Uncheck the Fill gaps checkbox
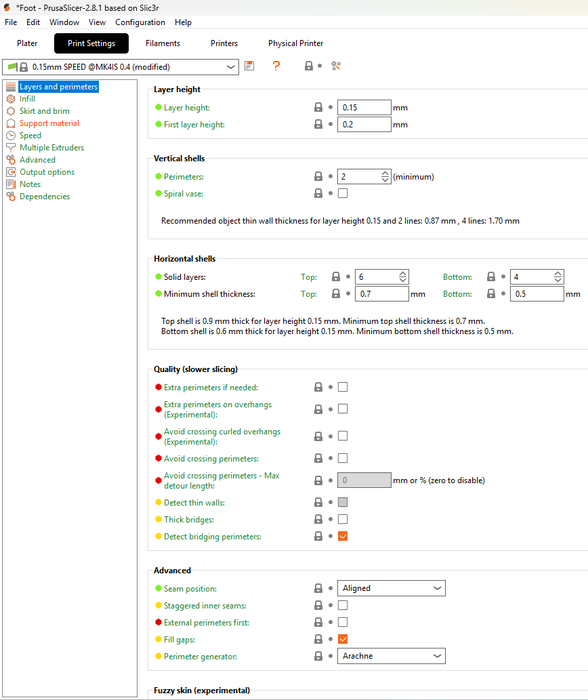The image size is (588, 700). pos(343,639)
